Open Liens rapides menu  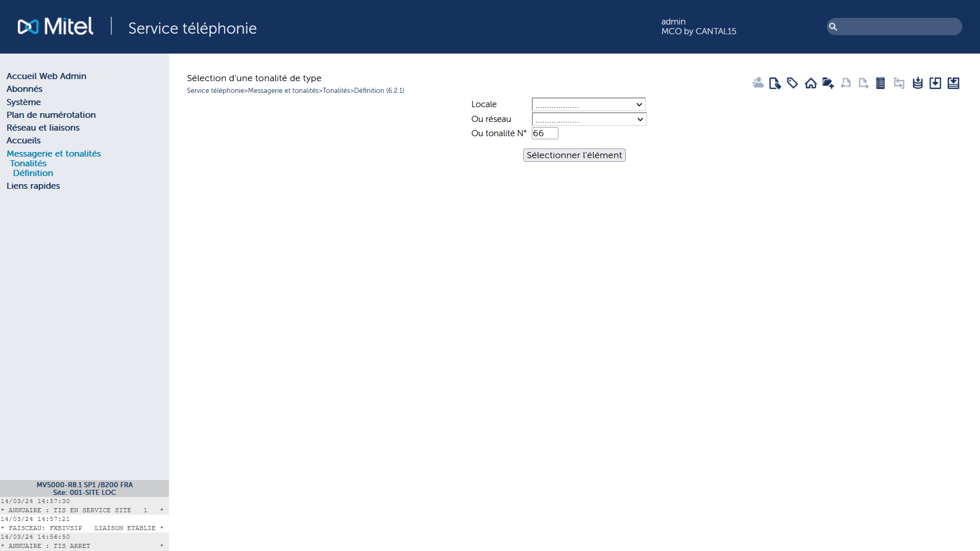point(33,186)
